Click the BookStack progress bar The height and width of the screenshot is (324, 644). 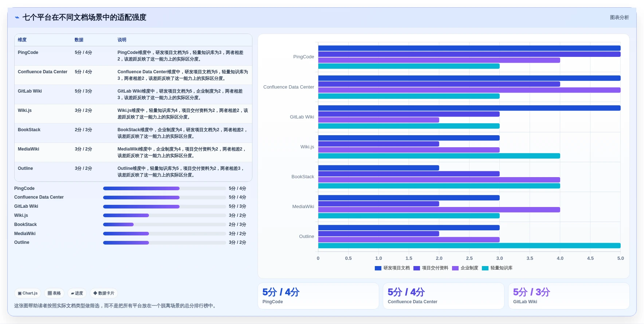point(165,225)
